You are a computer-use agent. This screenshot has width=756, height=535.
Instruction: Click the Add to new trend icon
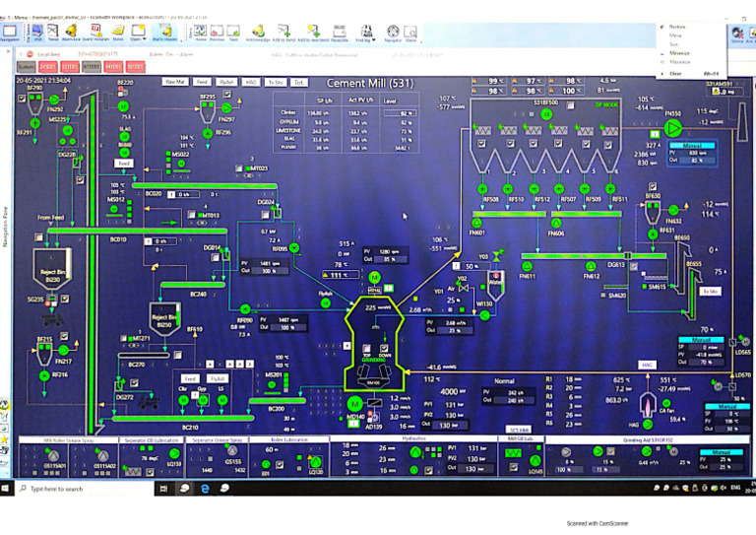click(314, 32)
